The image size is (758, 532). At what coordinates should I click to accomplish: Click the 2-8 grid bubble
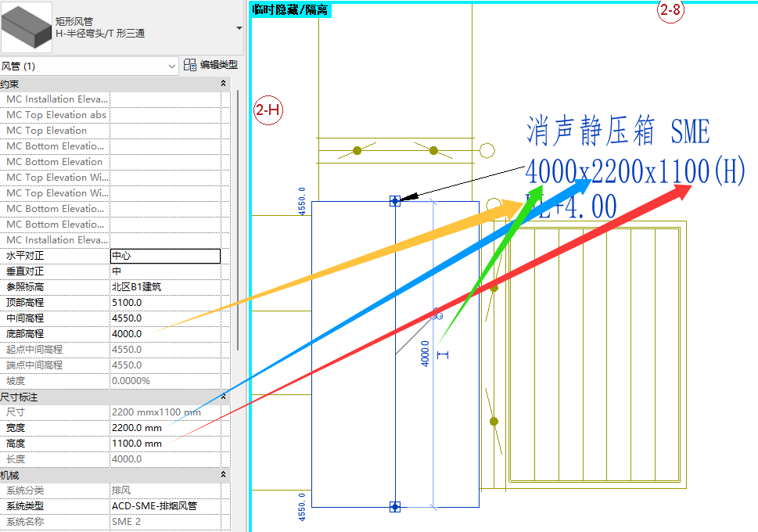[670, 11]
